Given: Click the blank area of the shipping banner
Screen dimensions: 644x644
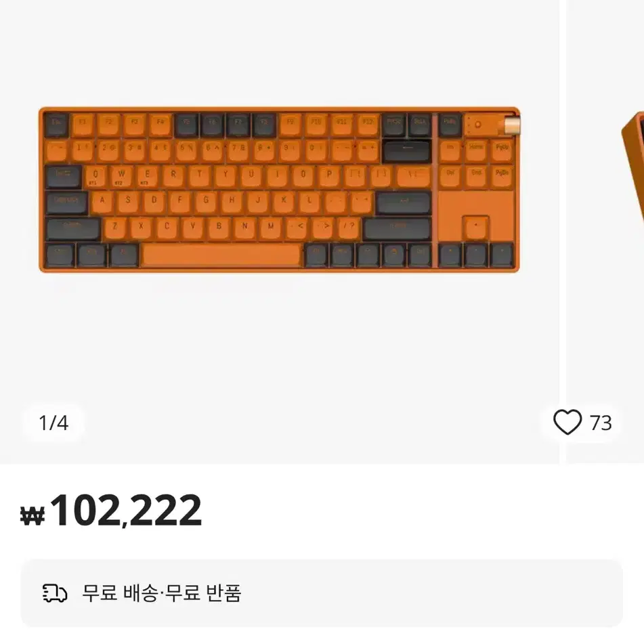Looking at the screenshot, I should click(431, 593).
